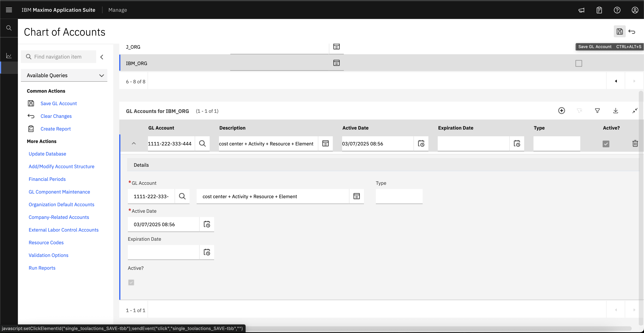
Task: Expand the Available Queries dropdown
Action: point(64,75)
